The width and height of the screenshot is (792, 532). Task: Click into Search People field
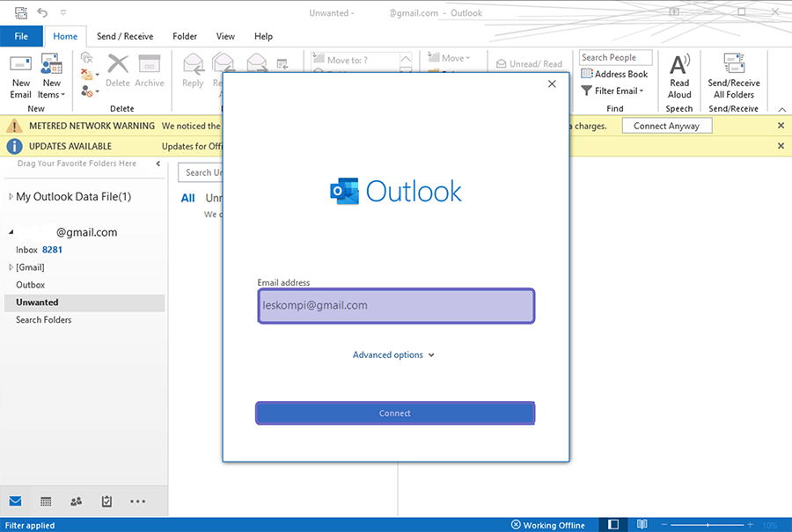(x=615, y=57)
